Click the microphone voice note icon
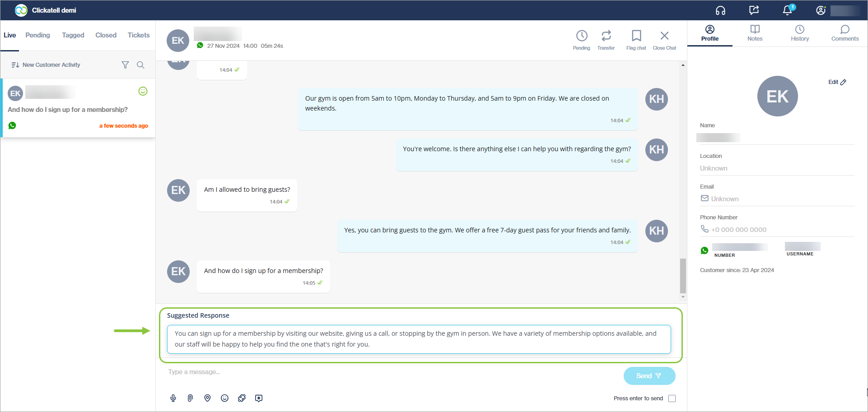The width and height of the screenshot is (868, 412). [x=173, y=398]
